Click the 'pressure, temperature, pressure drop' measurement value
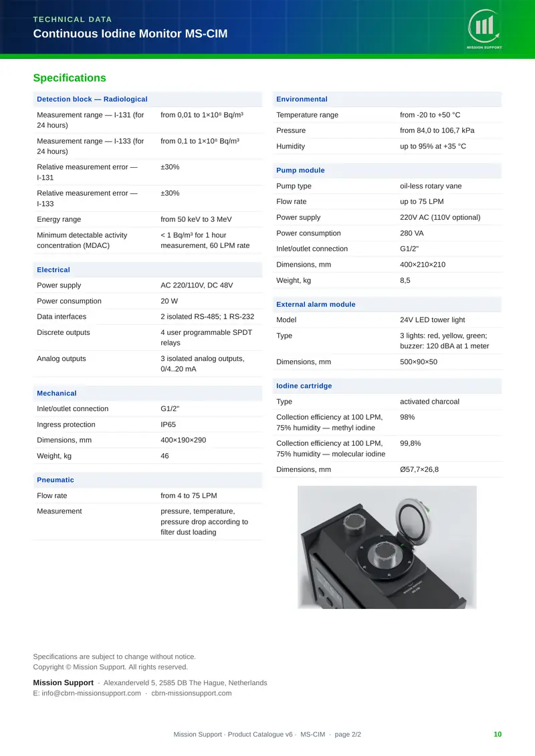535x756 pixels. pyautogui.click(x=205, y=521)
